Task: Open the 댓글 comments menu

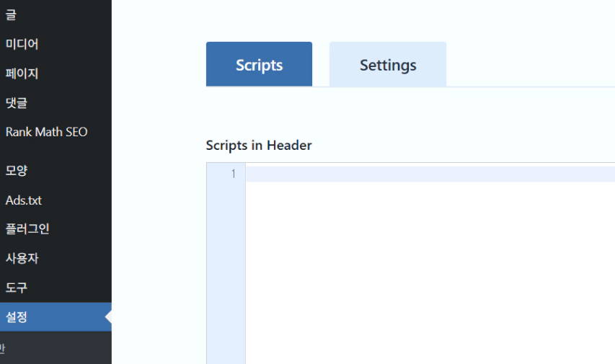Action: (x=17, y=103)
